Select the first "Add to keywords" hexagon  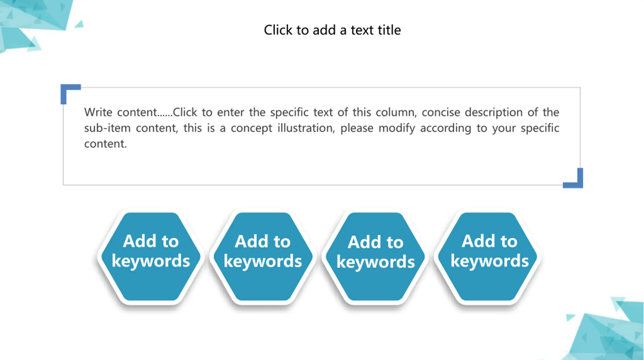coord(151,256)
